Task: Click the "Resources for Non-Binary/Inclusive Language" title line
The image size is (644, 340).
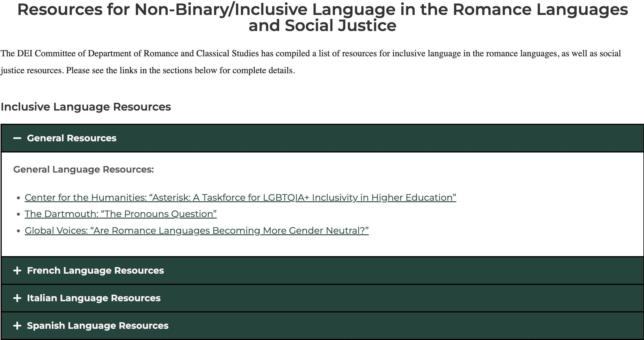Action: click(x=322, y=9)
